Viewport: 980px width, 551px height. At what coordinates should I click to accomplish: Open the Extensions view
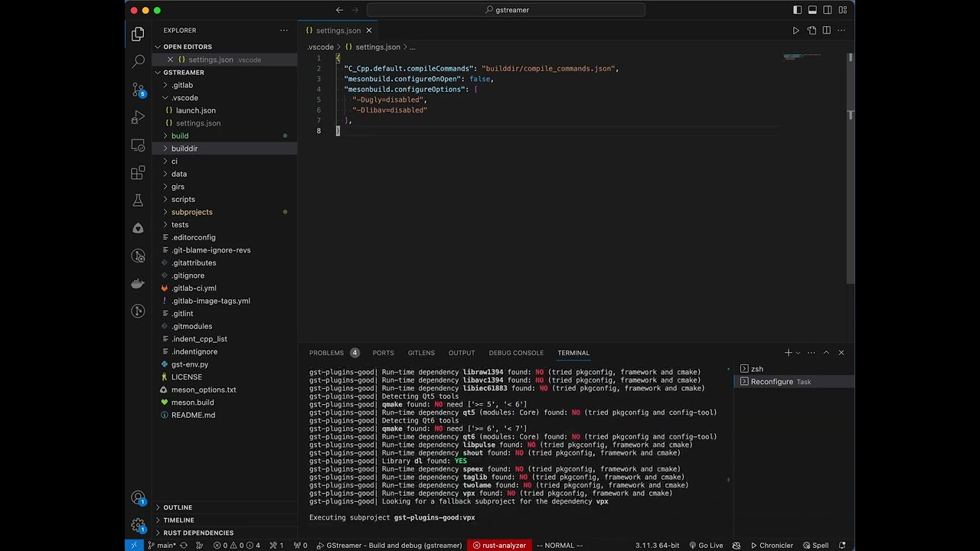[x=138, y=172]
